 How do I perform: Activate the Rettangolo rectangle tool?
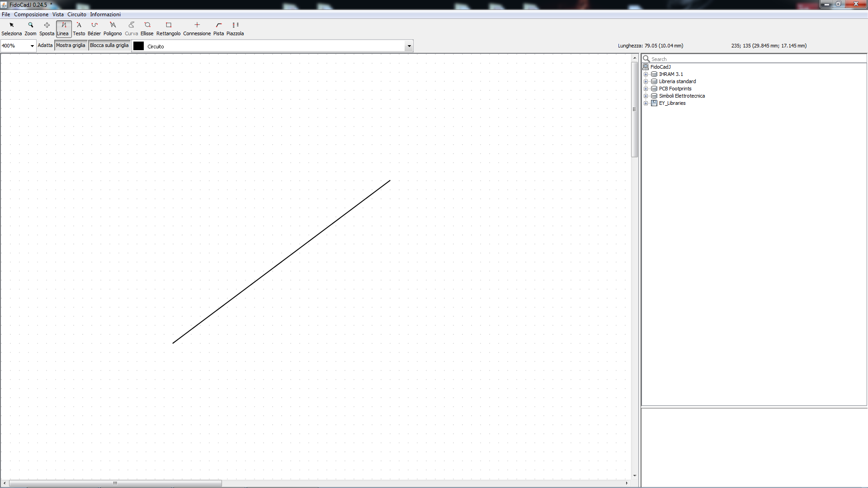(168, 28)
